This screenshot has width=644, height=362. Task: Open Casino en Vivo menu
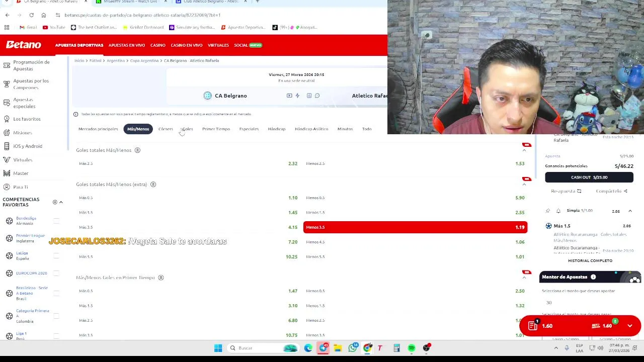click(x=187, y=45)
